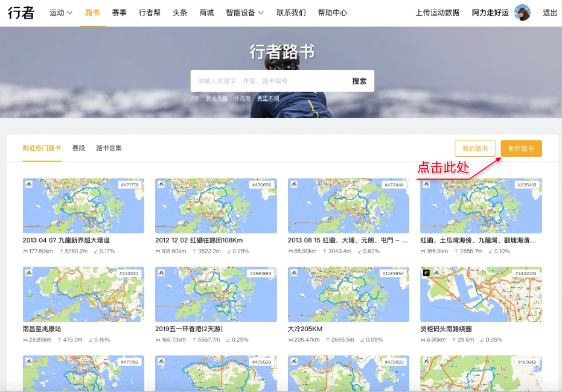Expand the 运动 dropdown menu
Viewport: 562px width, 392px height.
61,13
